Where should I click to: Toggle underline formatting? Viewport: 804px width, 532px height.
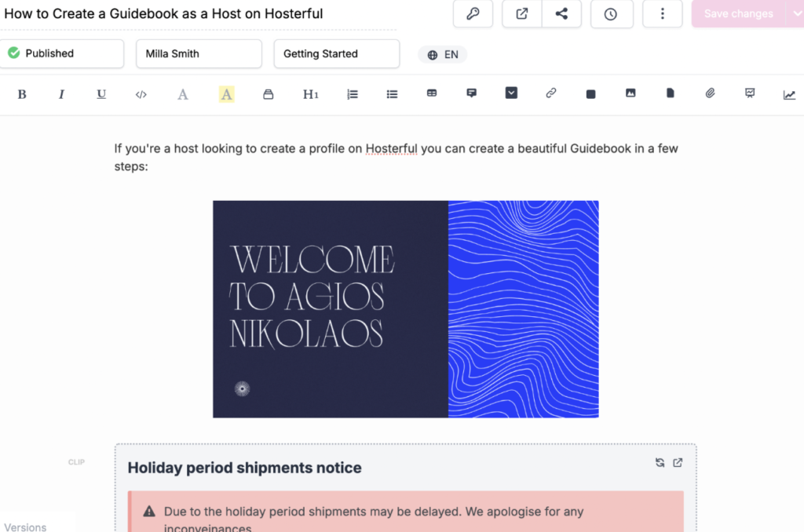(x=101, y=93)
